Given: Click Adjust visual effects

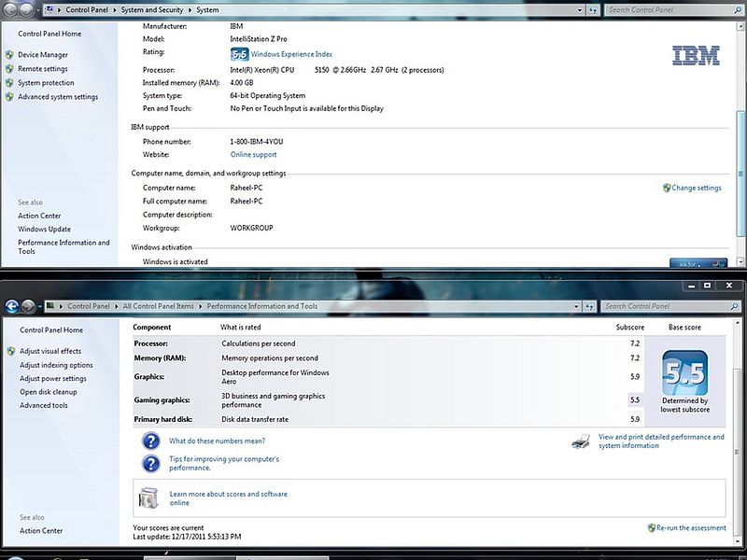Looking at the screenshot, I should (x=50, y=351).
